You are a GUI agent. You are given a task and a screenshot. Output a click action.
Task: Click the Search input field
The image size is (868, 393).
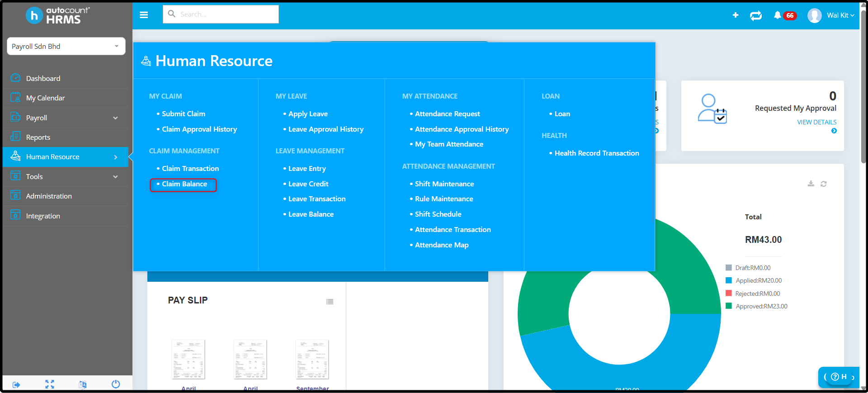[x=221, y=14]
